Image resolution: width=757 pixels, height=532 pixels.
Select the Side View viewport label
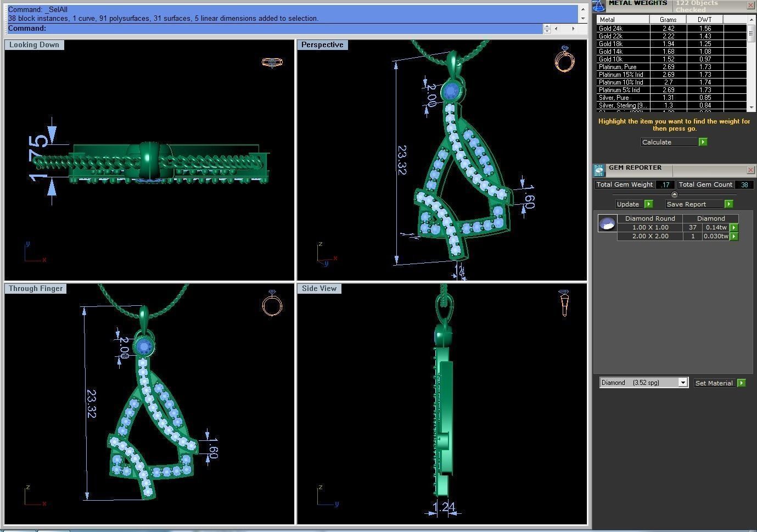319,289
